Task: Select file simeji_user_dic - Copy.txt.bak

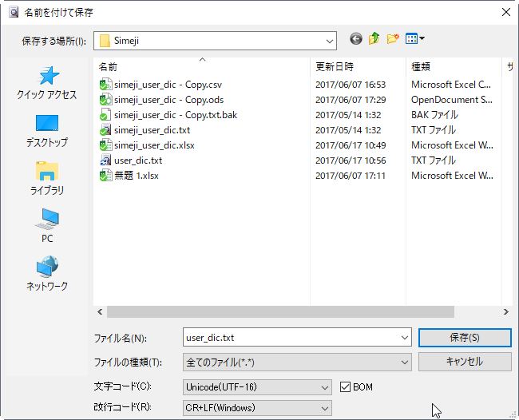Action: pos(176,115)
